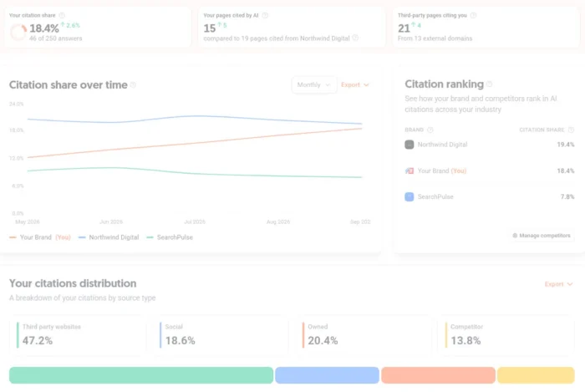Viewport: 585px width, 392px height.
Task: Click Northwind Digital brand logo in ranking
Action: pos(409,145)
